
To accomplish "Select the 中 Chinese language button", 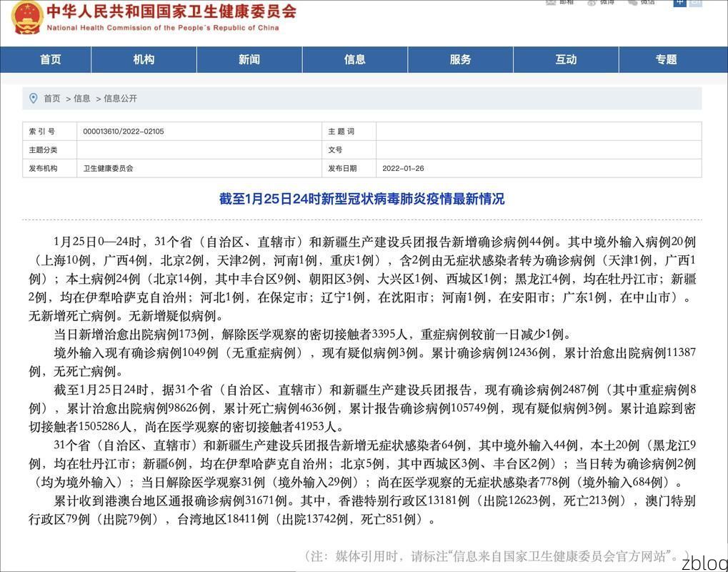I will [679, 3].
